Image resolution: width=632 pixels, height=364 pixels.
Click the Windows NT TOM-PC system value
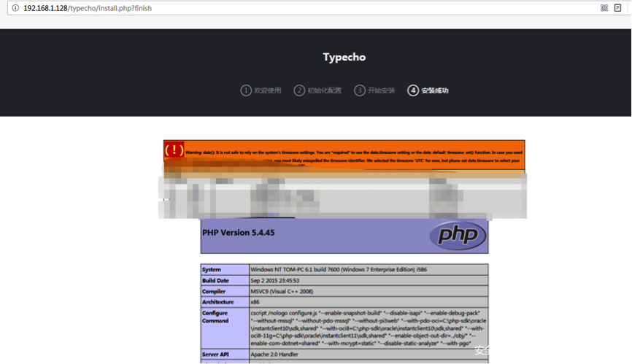(339, 269)
